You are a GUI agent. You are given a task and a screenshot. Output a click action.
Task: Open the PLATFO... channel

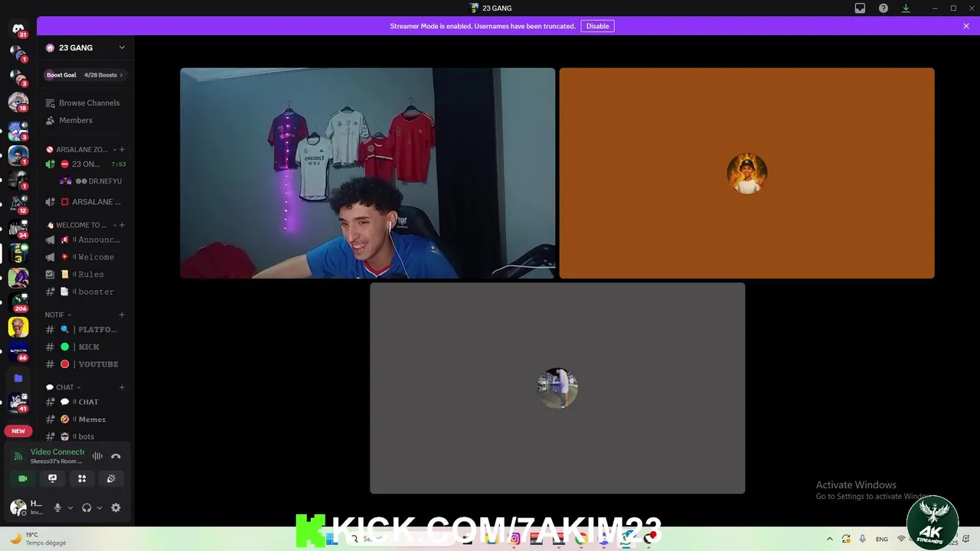tap(85, 330)
